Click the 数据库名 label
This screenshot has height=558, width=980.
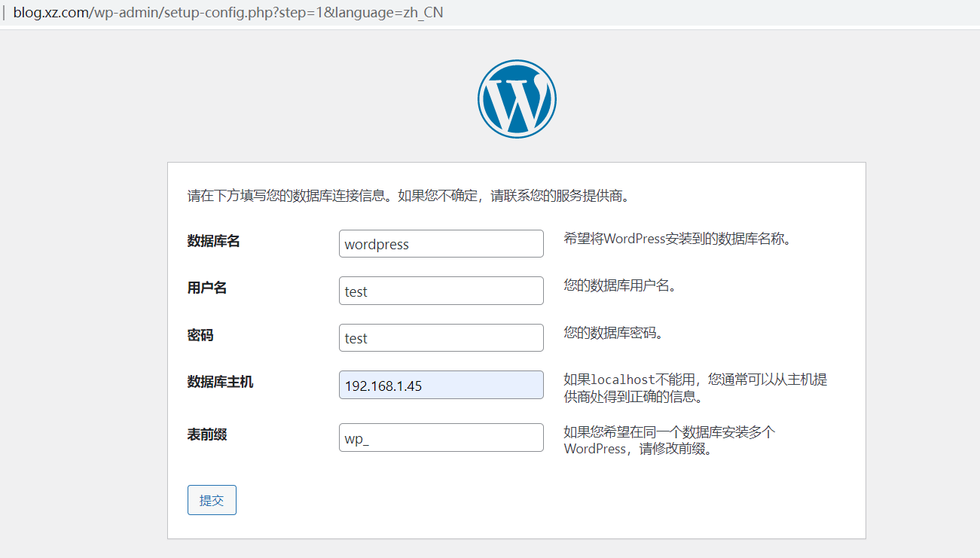(214, 241)
